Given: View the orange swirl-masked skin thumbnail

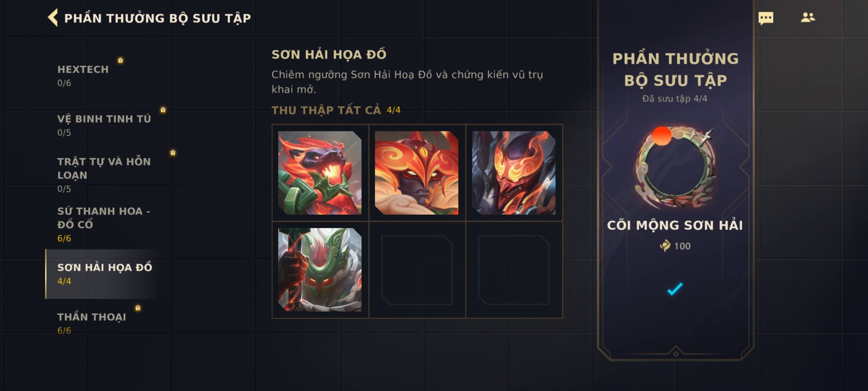Looking at the screenshot, I should coord(417,173).
